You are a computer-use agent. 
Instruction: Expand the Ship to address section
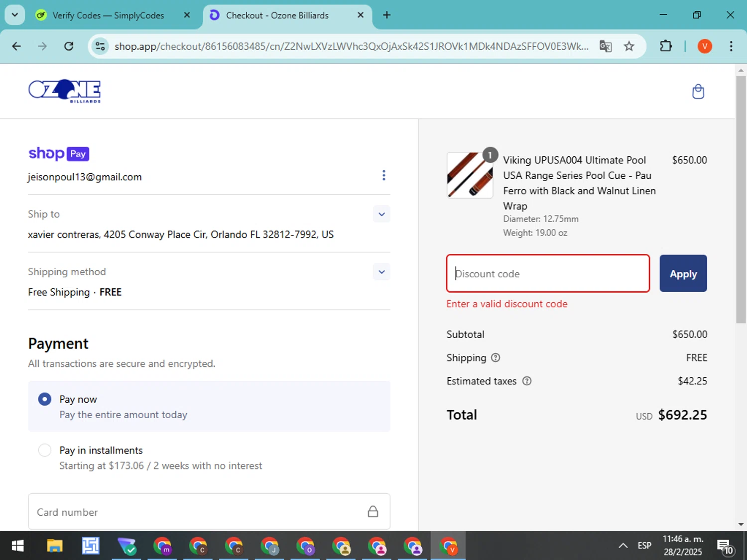click(x=381, y=214)
